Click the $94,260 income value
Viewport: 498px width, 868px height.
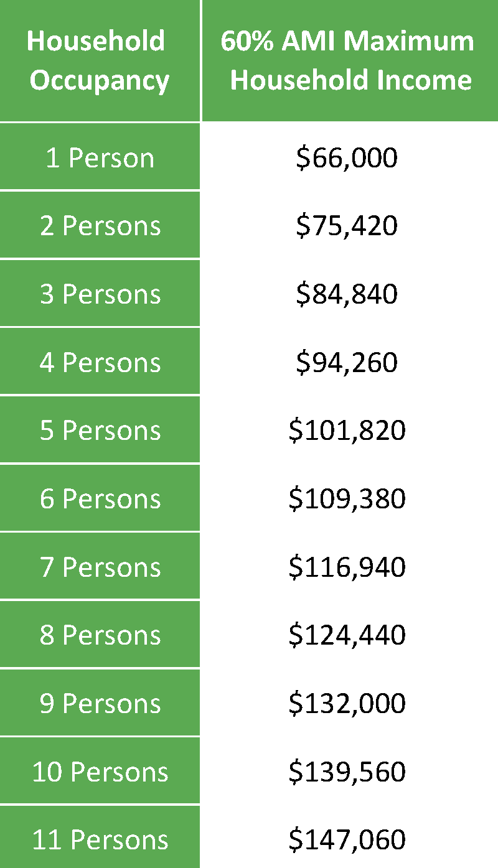coord(347,363)
